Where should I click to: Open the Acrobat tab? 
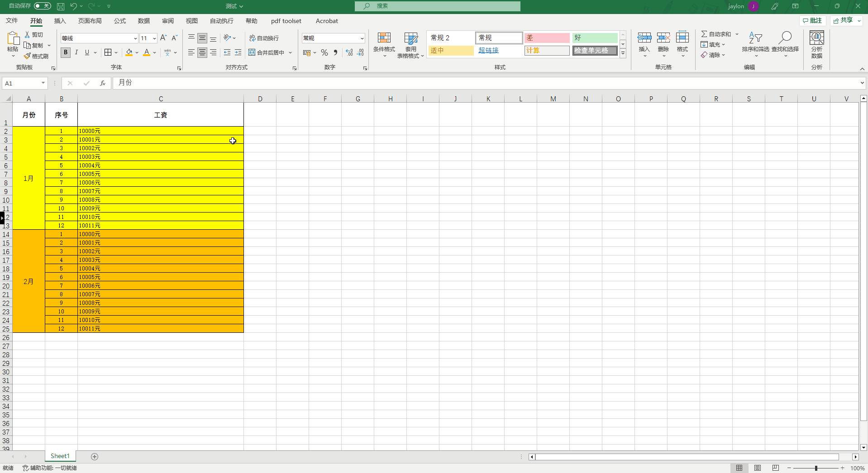tap(327, 21)
